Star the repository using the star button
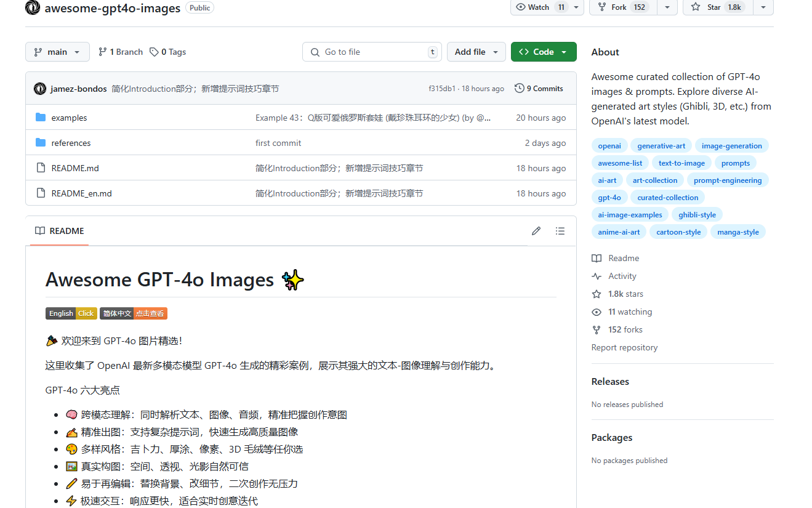The height and width of the screenshot is (508, 812). [718, 7]
